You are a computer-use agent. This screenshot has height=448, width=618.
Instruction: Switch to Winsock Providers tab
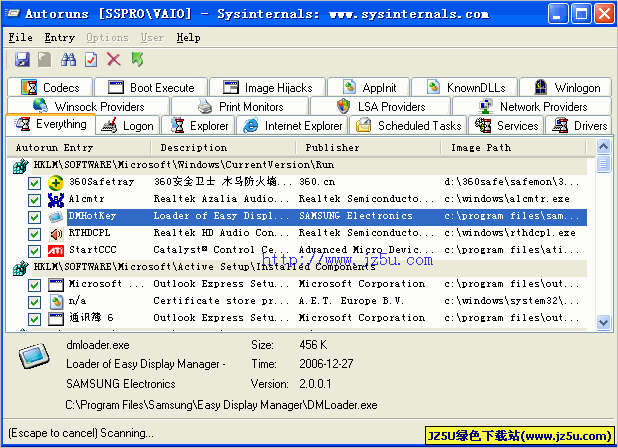(x=88, y=106)
